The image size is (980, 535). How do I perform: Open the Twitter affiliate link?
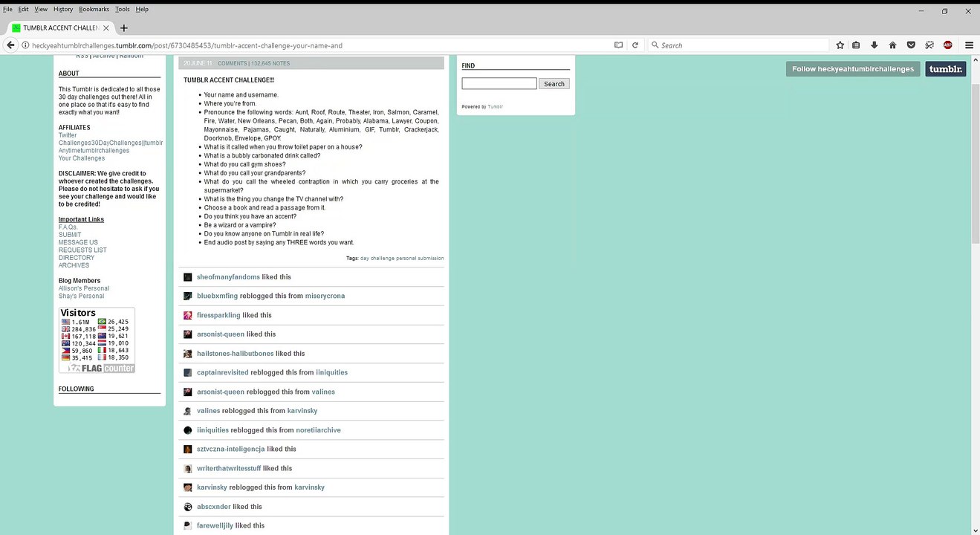point(68,135)
